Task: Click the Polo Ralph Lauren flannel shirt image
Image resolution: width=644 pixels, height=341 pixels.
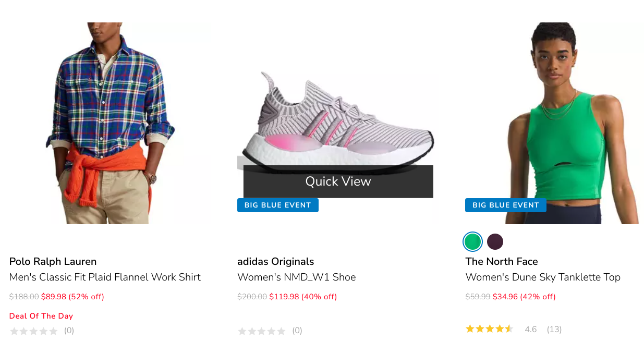Action: (x=110, y=123)
